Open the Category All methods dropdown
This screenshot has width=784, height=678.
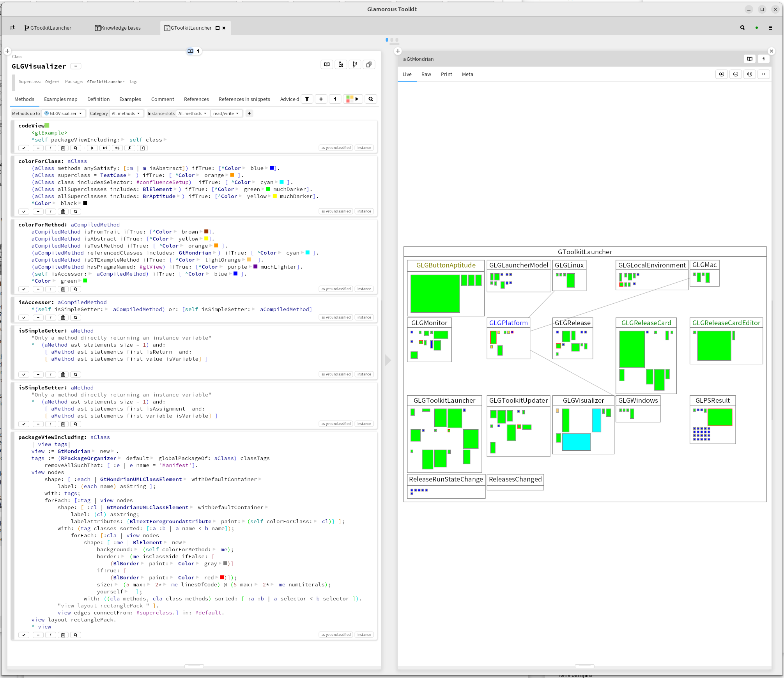pos(126,113)
